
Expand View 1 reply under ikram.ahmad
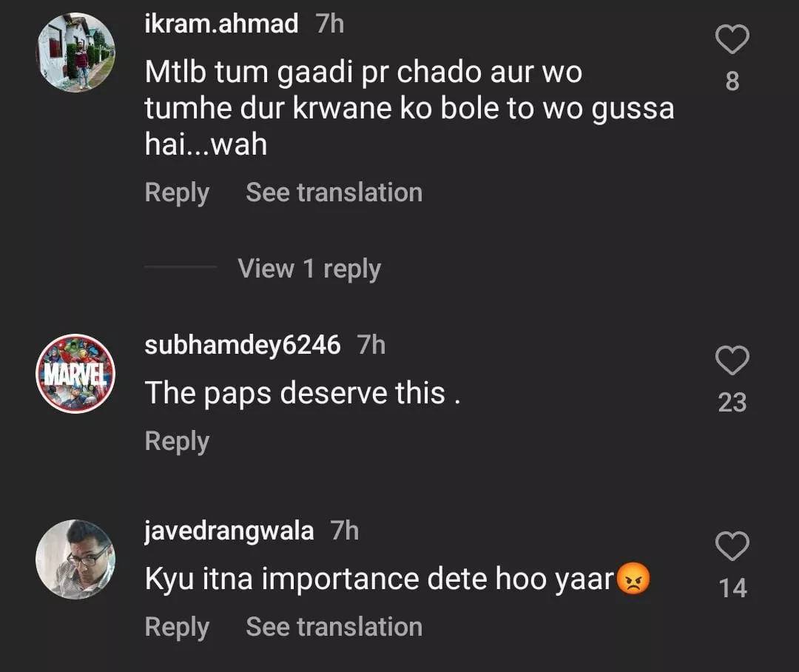click(x=309, y=269)
